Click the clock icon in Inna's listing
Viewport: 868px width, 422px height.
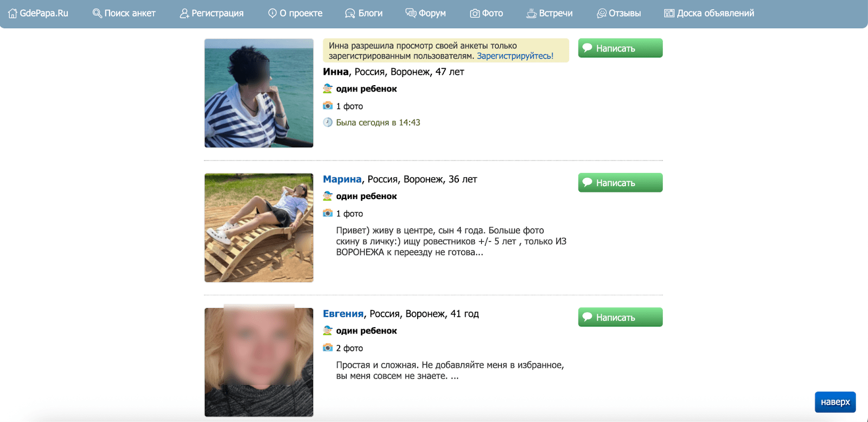coord(328,123)
